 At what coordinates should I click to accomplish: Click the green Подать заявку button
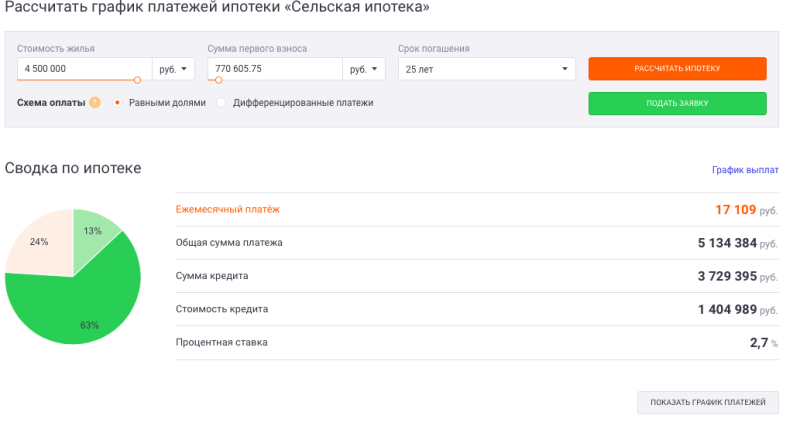677,104
